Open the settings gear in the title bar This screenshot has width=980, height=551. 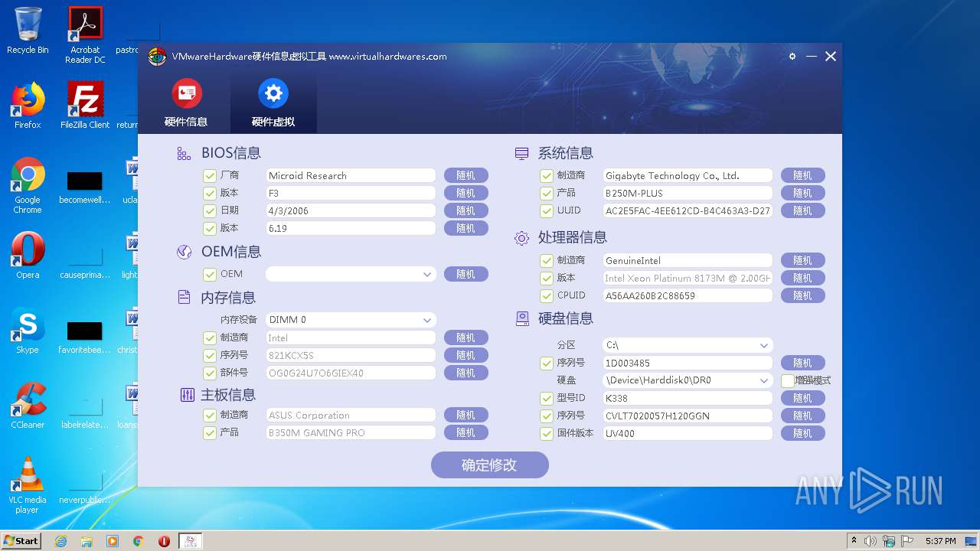[x=792, y=57]
